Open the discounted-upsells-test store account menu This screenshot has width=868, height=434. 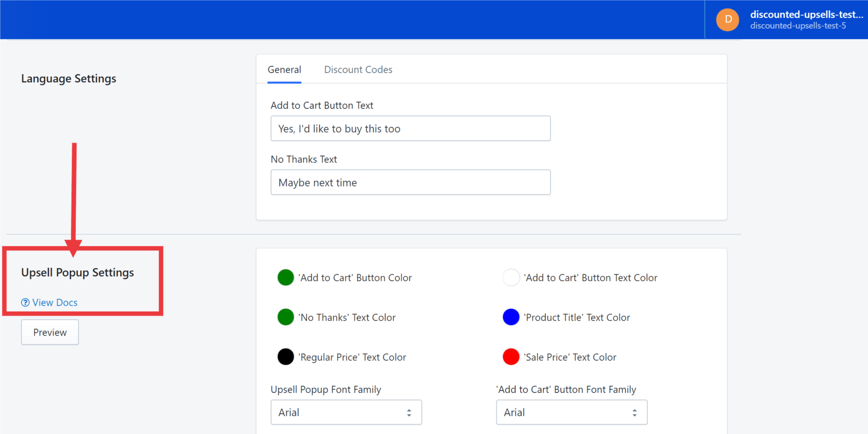pos(805,20)
